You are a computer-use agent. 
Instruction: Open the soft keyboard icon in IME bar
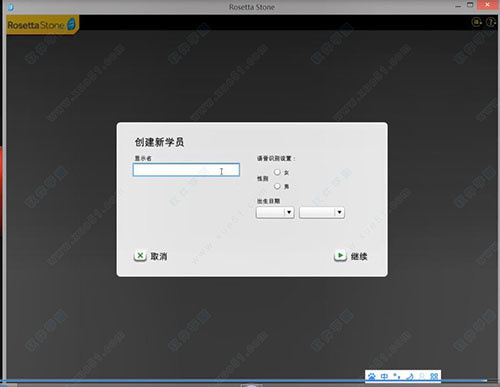pos(422,376)
